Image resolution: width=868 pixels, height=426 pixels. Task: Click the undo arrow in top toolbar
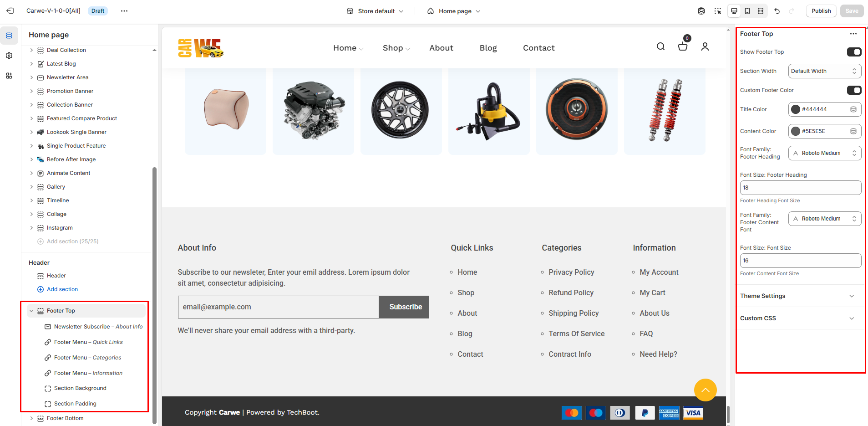777,11
